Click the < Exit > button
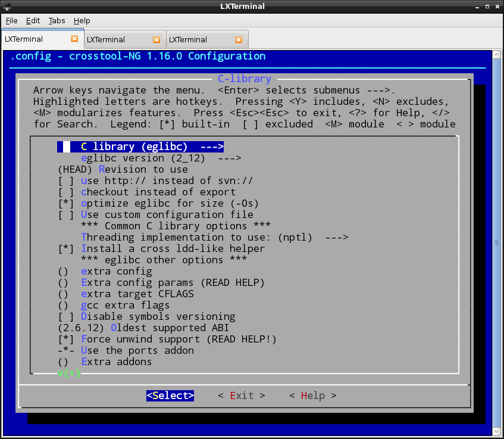Image resolution: width=504 pixels, height=439 pixels. point(242,396)
